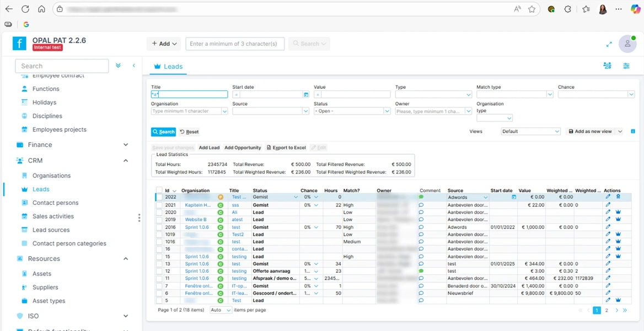
Task: Select the checkbox for lead row 13
Action: tap(159, 264)
